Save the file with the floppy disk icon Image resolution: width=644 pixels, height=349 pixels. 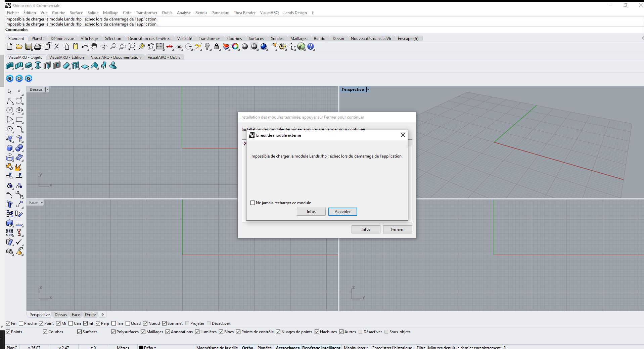pyautogui.click(x=29, y=47)
